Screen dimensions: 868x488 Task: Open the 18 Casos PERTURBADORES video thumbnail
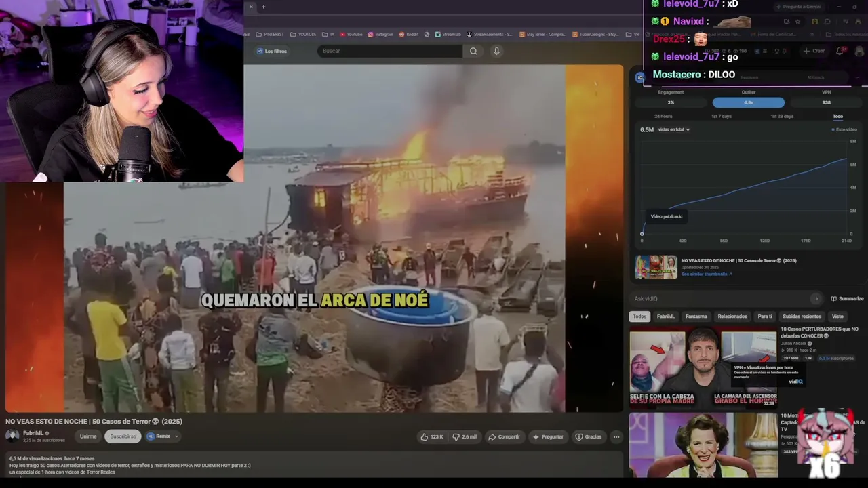(x=703, y=368)
